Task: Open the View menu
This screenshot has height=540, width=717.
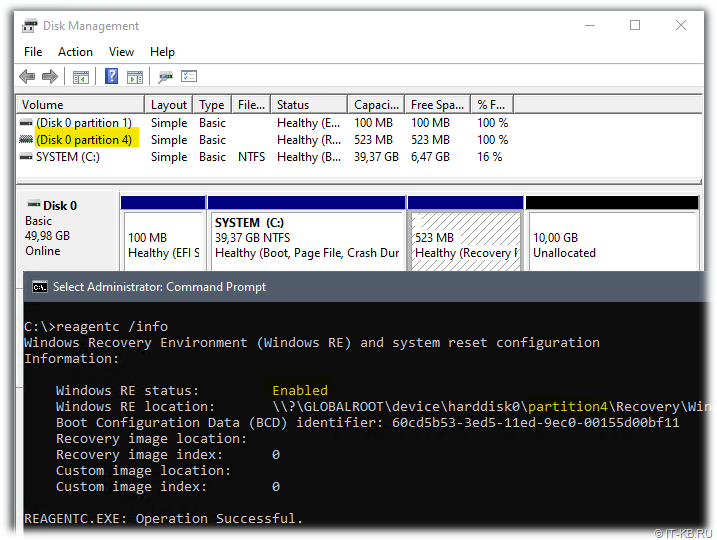Action: click(121, 52)
